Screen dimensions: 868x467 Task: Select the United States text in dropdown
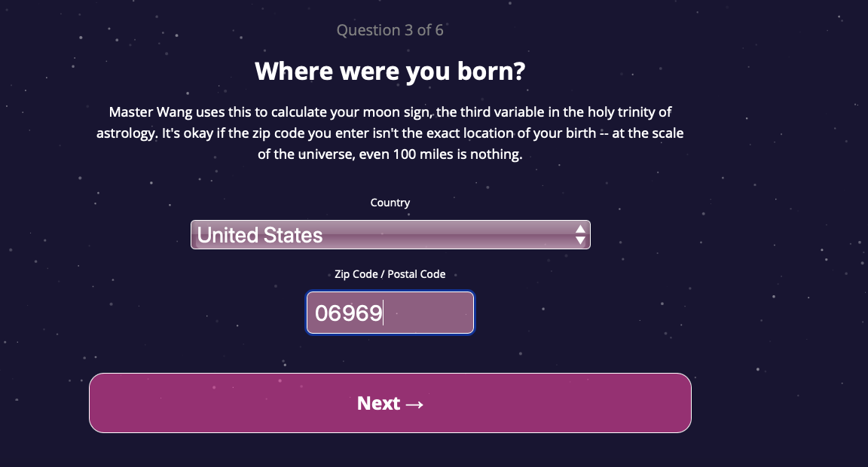pos(260,235)
